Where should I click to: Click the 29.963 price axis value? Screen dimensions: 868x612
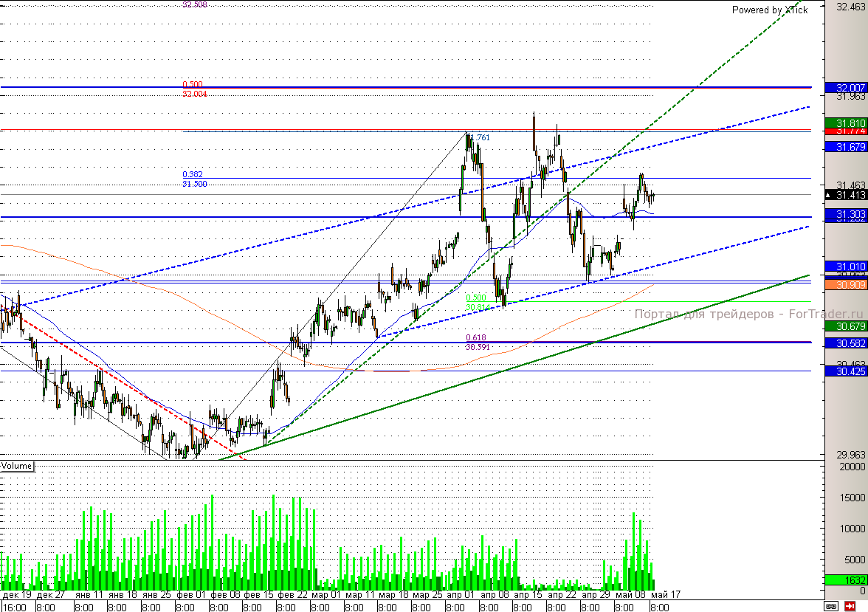pyautogui.click(x=851, y=455)
